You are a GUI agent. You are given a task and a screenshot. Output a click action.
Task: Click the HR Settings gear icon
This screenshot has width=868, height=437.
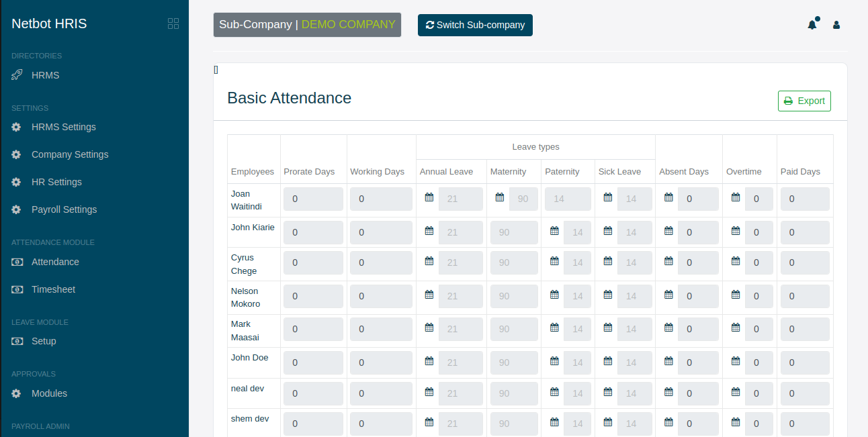tap(16, 182)
